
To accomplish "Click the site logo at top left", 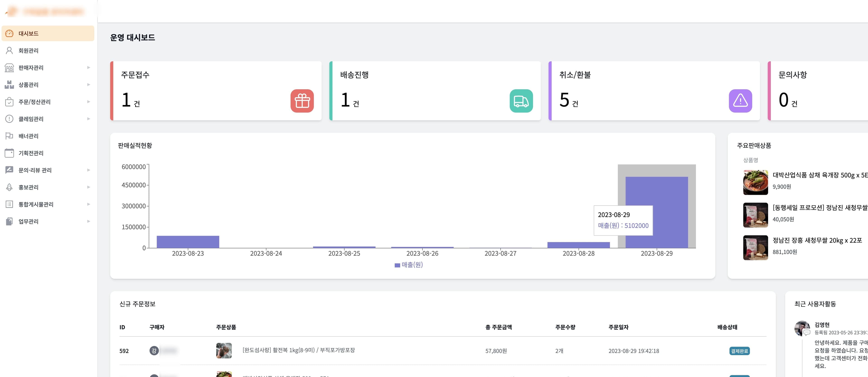I will [x=45, y=12].
